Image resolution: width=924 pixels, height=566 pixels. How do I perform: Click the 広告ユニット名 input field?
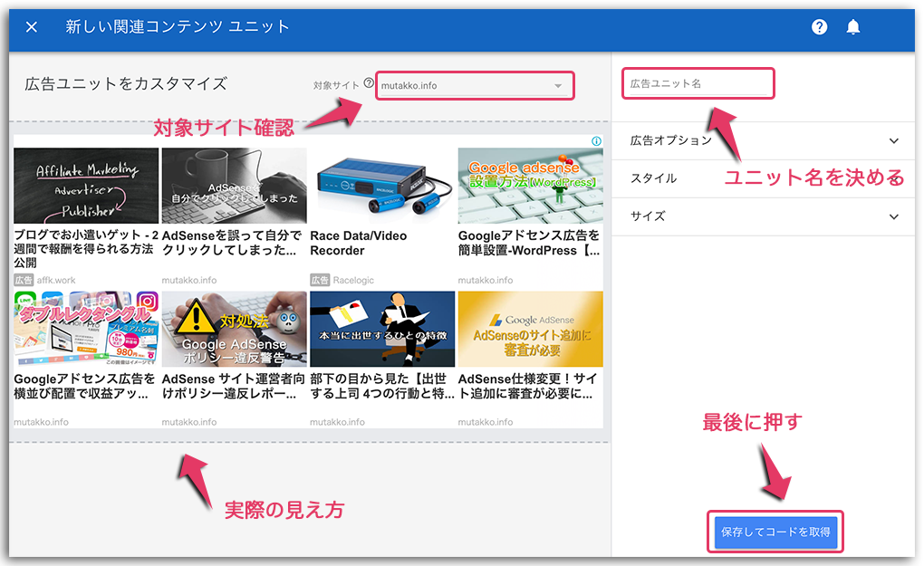[x=698, y=82]
